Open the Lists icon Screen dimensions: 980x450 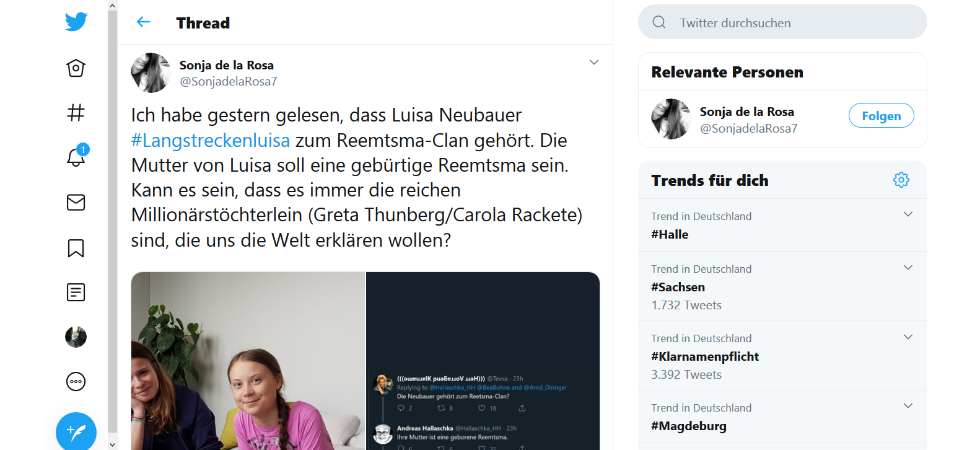click(x=76, y=293)
